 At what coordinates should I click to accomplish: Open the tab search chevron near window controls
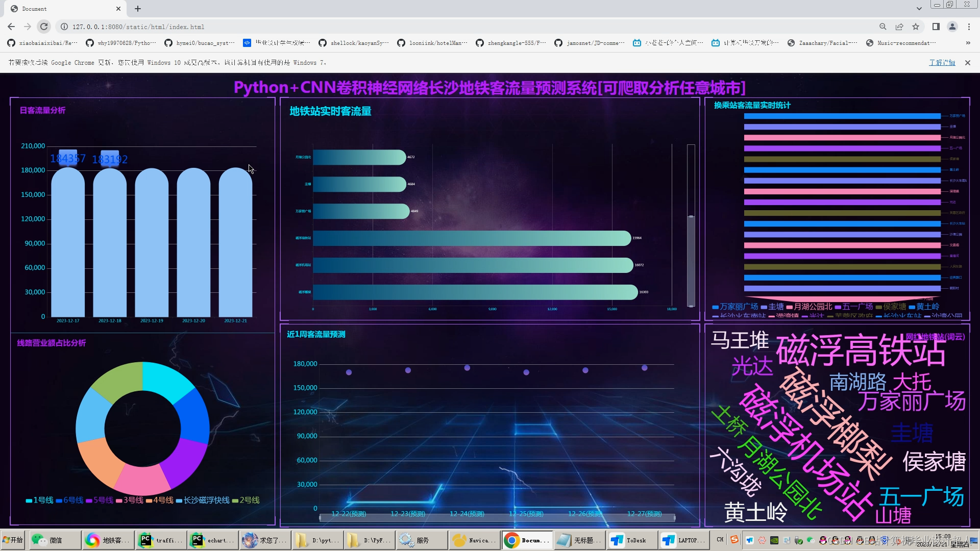(919, 8)
